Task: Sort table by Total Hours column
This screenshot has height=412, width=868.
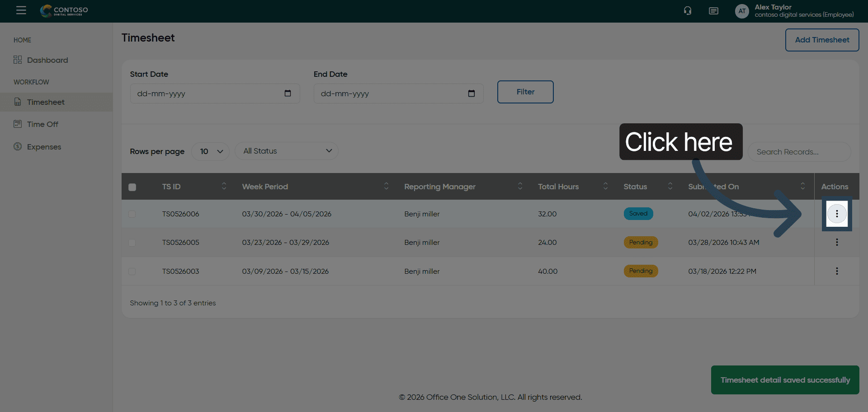Action: pos(605,187)
